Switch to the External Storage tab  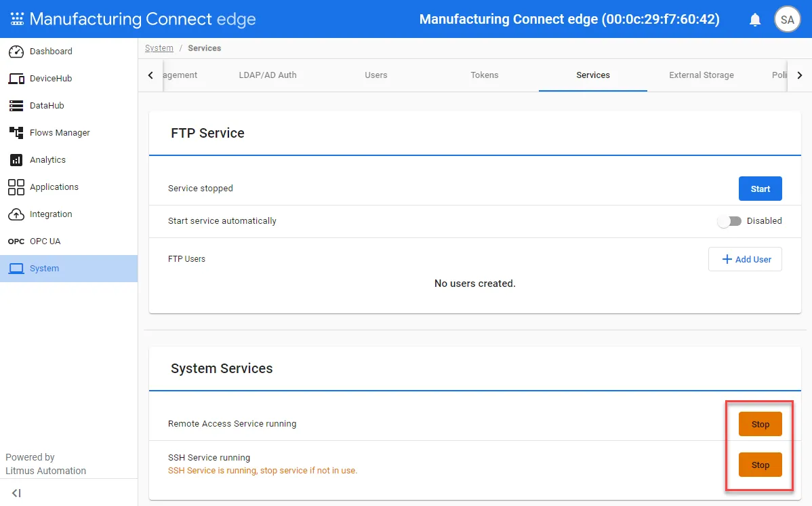coord(701,75)
